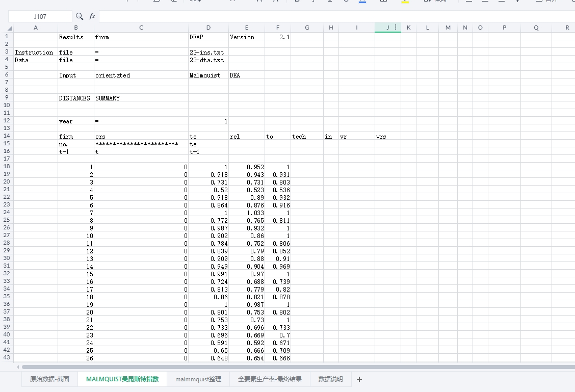
Task: Click cell with 1.033 in row 24
Action: tap(246, 213)
